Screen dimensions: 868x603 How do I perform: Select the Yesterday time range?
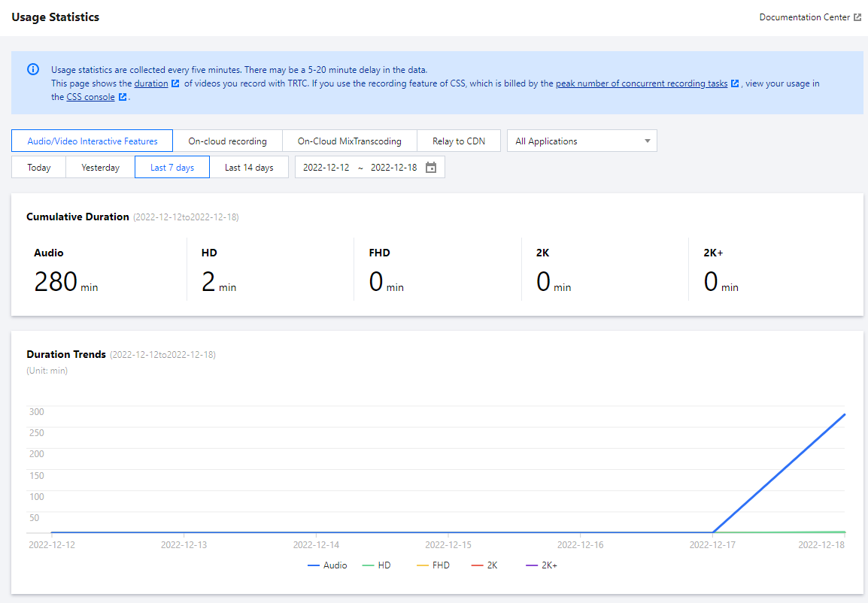tap(100, 168)
